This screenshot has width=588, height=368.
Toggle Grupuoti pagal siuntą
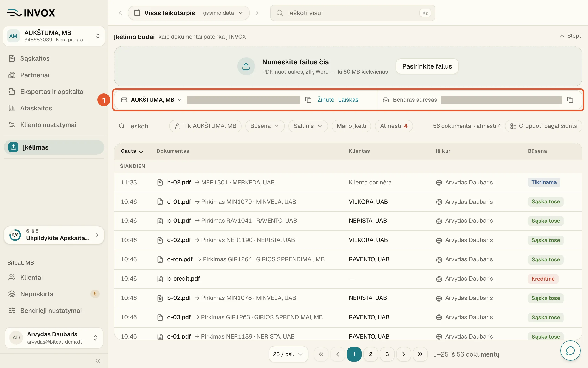coord(543,126)
